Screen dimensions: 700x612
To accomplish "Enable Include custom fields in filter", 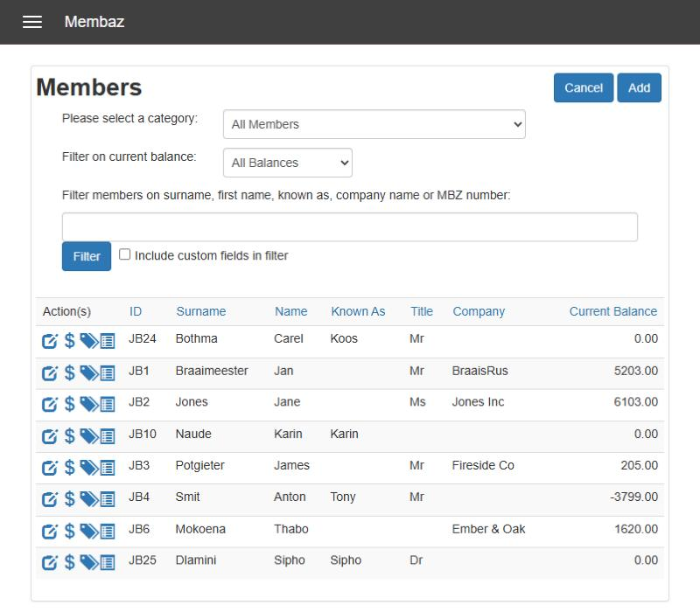I will pos(124,254).
